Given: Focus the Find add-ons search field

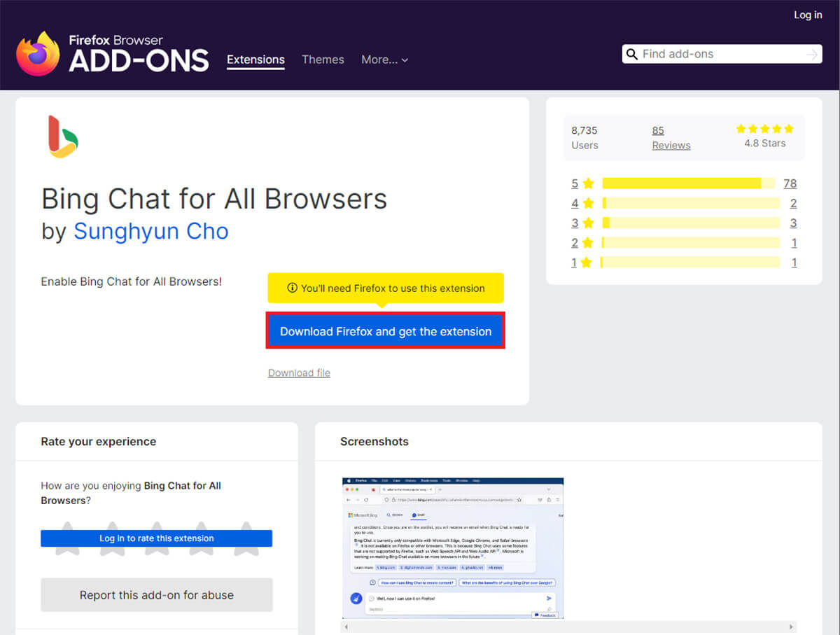Looking at the screenshot, I should pos(721,54).
